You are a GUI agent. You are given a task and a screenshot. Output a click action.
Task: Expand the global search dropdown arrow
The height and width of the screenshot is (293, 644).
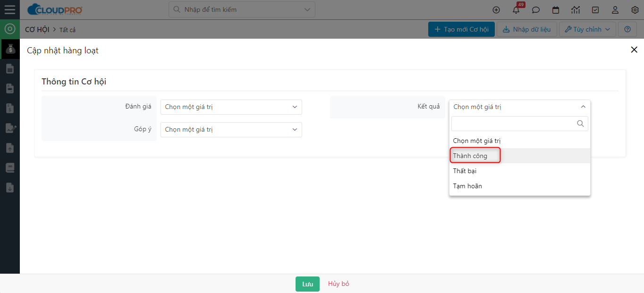pyautogui.click(x=307, y=9)
